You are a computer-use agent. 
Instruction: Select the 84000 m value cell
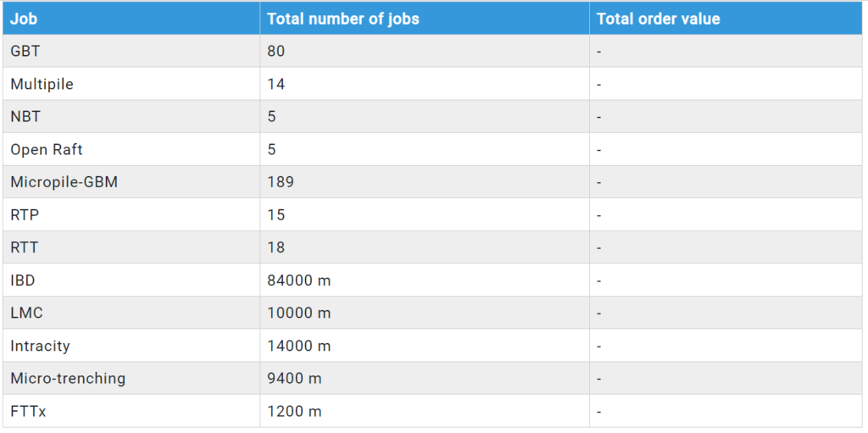pos(298,280)
